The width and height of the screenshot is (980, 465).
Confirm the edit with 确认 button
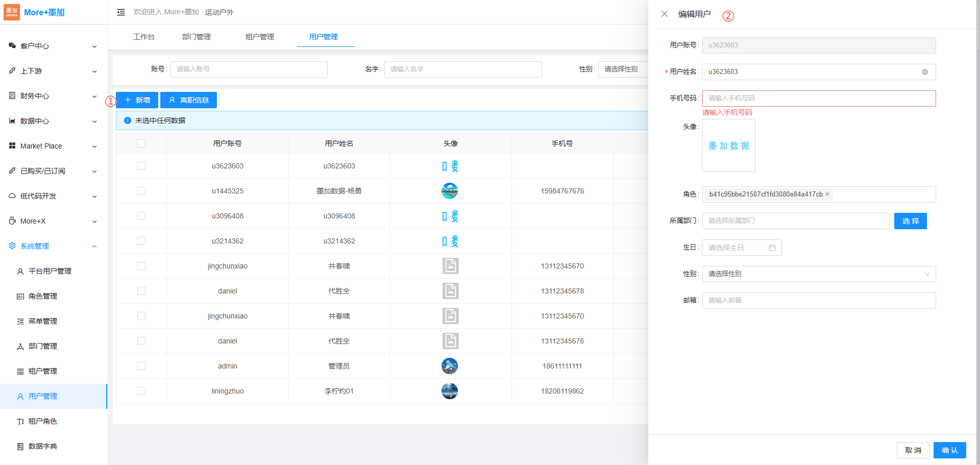click(x=949, y=450)
